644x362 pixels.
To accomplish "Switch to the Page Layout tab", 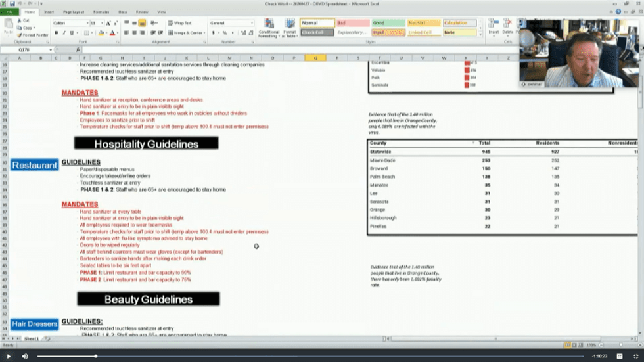I will (73, 12).
